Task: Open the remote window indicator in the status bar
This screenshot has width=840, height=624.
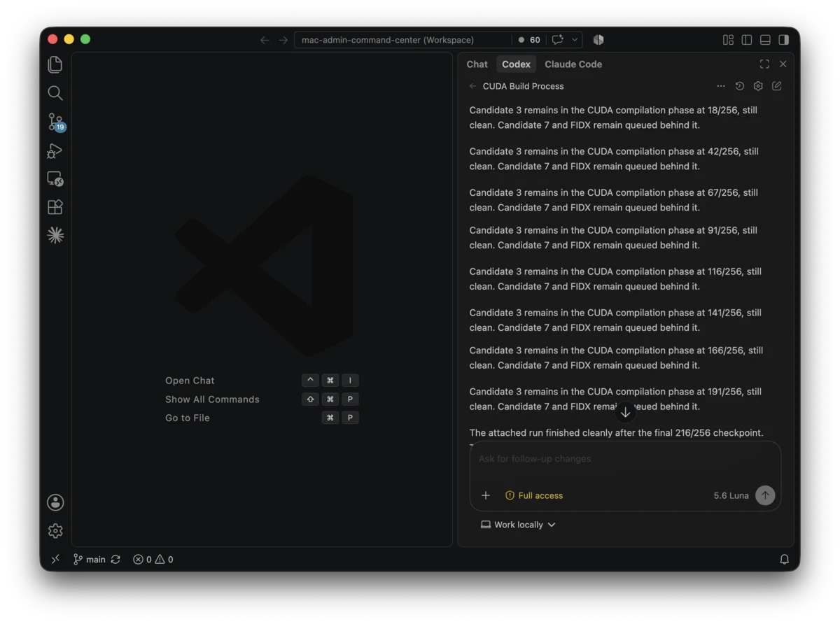Action: coord(55,559)
